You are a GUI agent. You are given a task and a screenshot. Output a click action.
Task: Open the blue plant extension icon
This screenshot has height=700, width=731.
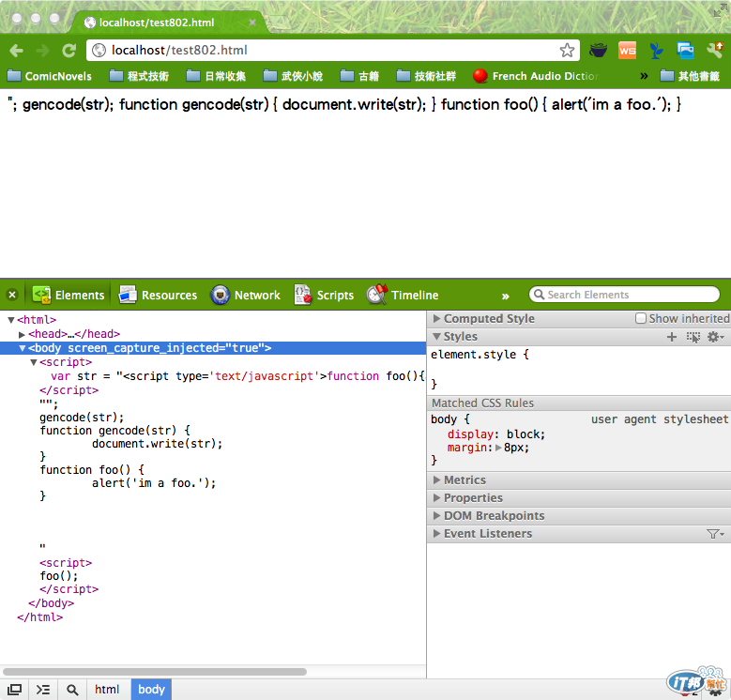(656, 51)
